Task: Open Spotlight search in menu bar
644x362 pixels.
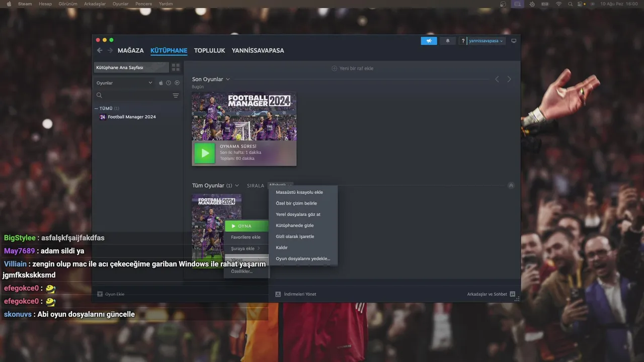Action: (570, 4)
